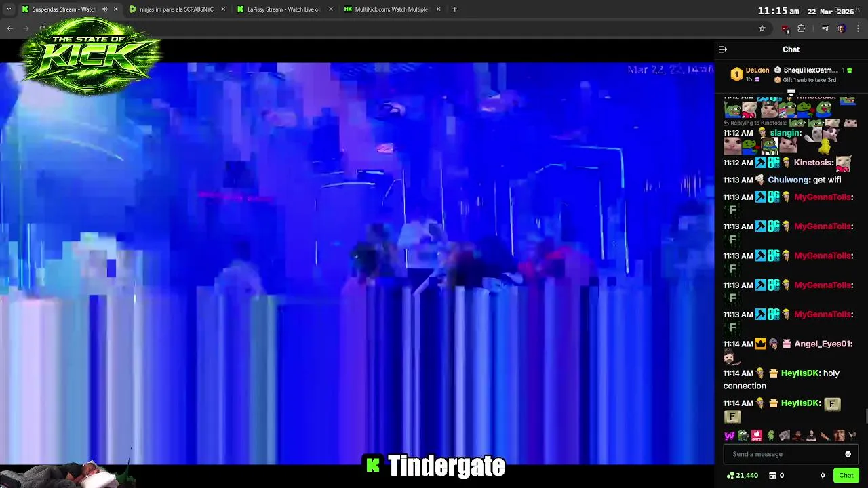Open the tab search dropdown arrow

(x=9, y=9)
